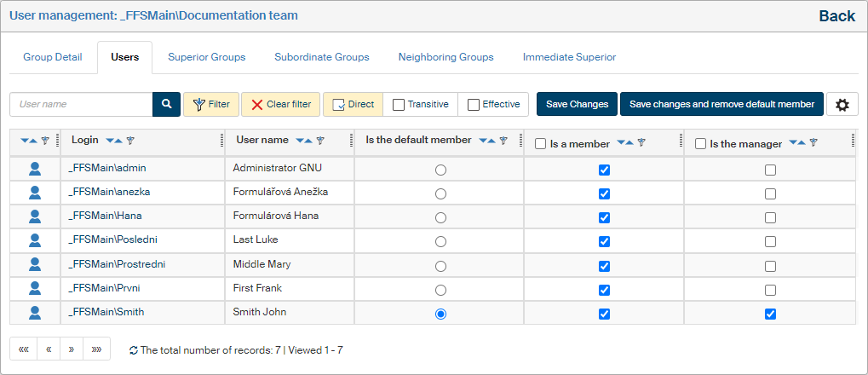This screenshot has width=868, height=375.
Task: Click filter funnel icon in Login column
Action: tap(130, 141)
